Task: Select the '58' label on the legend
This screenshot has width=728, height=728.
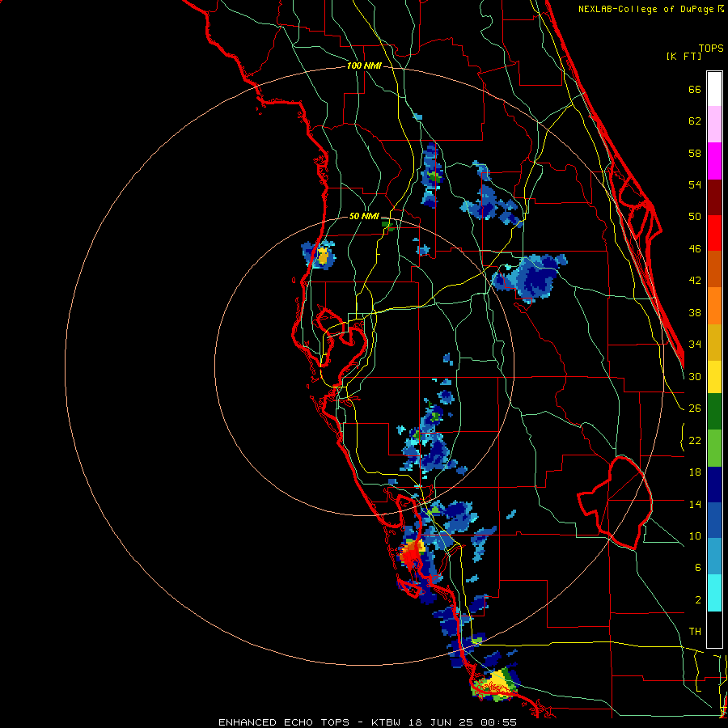Action: click(695, 153)
